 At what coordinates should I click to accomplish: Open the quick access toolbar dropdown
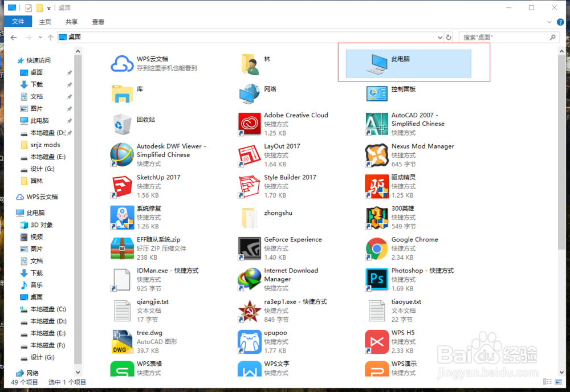48,7
